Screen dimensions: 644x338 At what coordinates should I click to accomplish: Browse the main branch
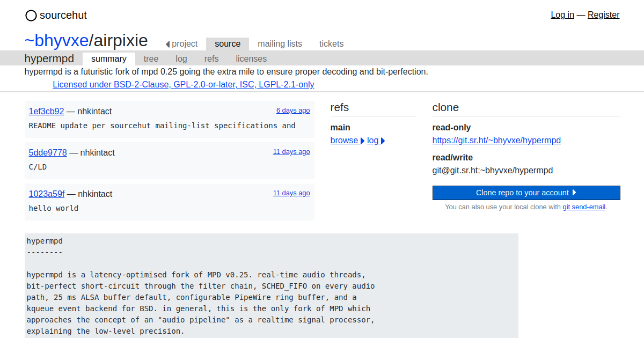pyautogui.click(x=347, y=141)
